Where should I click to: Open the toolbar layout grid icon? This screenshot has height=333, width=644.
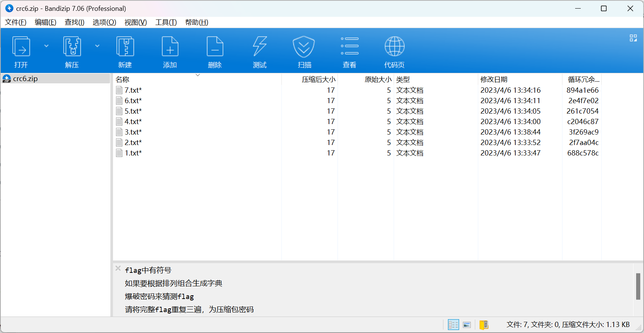coord(633,38)
